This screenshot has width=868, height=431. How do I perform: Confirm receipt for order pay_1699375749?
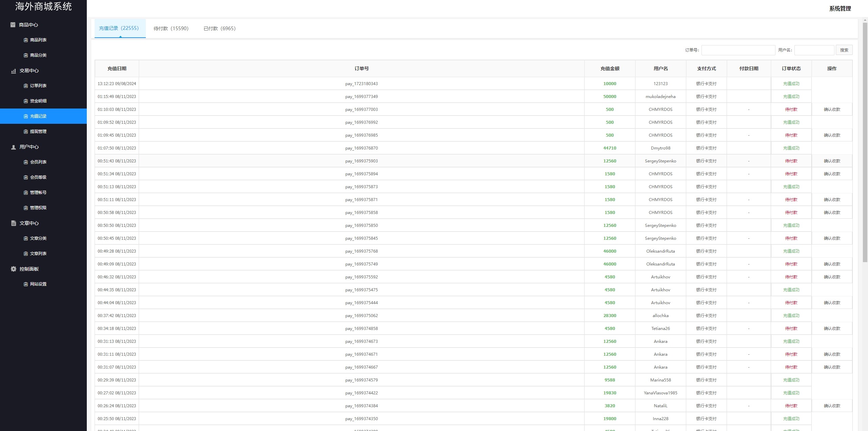(832, 264)
